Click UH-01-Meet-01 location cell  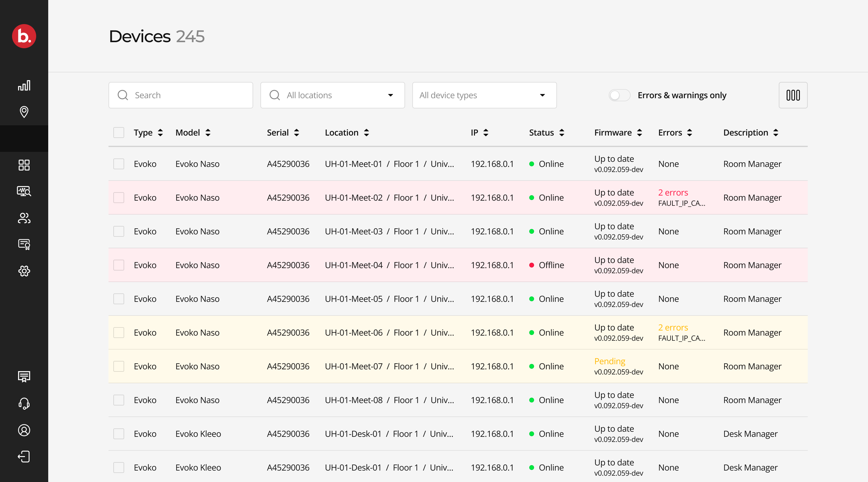389,164
